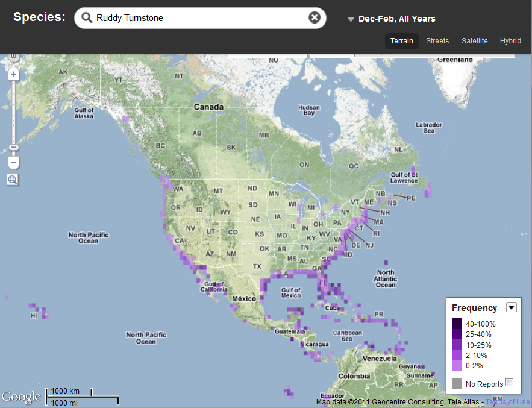Open the Terms of Use link

[508, 401]
